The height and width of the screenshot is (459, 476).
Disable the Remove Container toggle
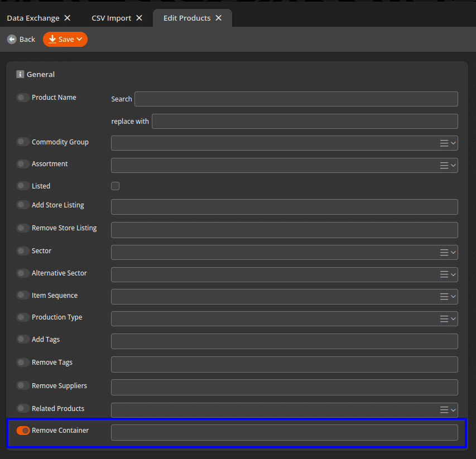tap(23, 431)
